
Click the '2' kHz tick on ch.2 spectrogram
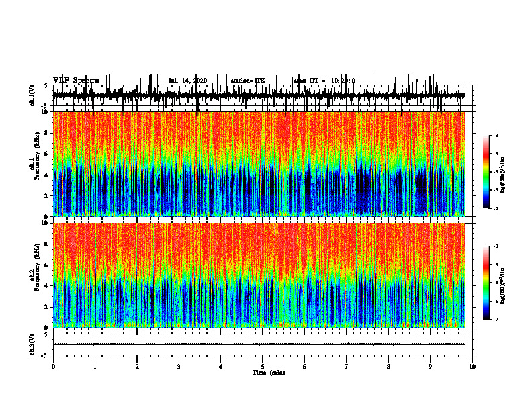point(47,307)
